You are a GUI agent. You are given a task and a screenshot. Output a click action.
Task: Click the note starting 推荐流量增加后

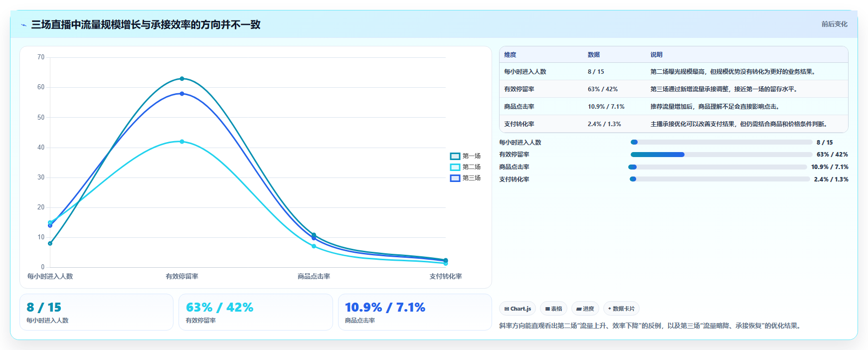[716, 107]
